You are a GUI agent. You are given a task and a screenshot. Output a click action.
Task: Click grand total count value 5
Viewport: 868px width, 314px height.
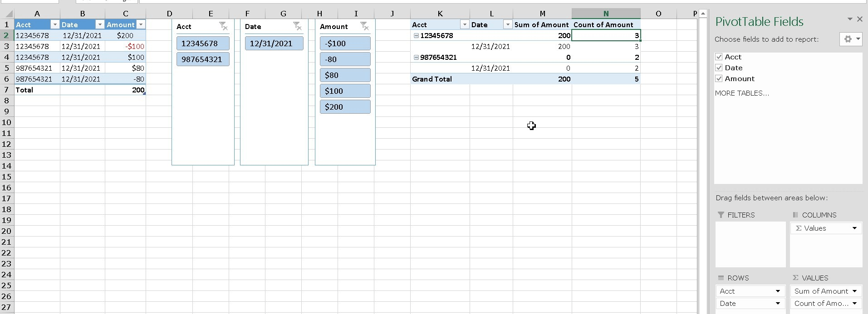606,79
